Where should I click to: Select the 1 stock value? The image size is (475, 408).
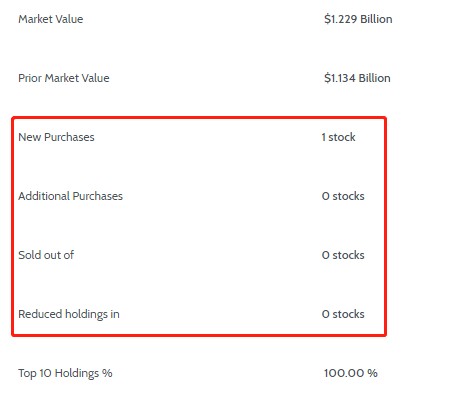point(338,137)
